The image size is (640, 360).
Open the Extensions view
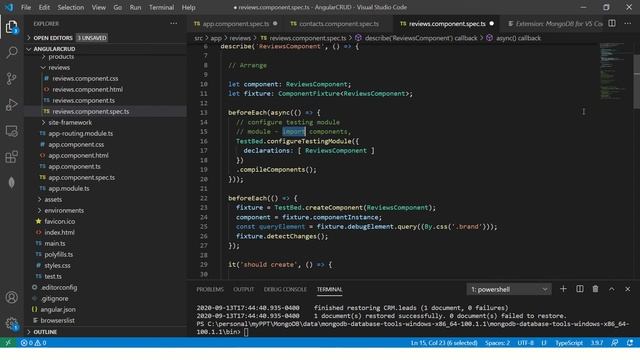11,157
